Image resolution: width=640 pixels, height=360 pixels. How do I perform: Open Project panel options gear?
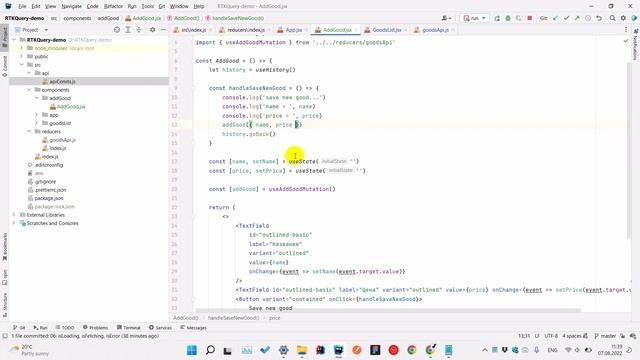click(x=152, y=30)
